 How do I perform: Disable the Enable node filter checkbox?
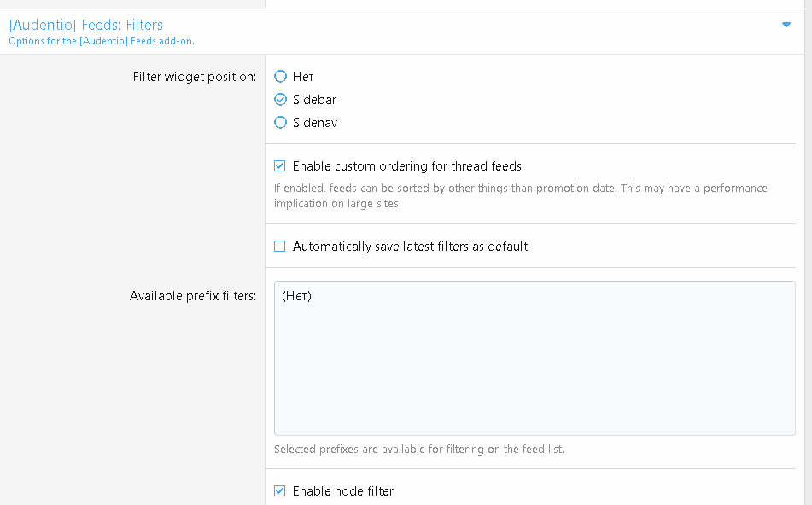[x=280, y=491]
